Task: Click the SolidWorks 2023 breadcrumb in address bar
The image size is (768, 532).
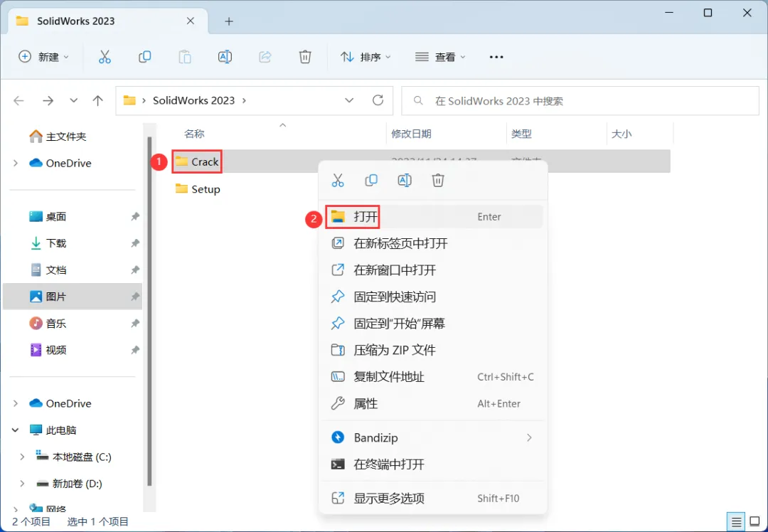Action: (x=193, y=100)
